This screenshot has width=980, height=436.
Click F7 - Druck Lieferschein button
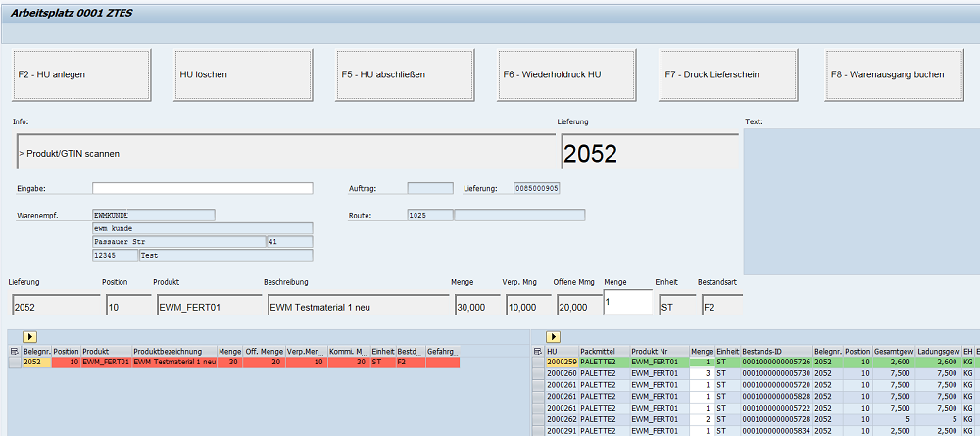(724, 74)
